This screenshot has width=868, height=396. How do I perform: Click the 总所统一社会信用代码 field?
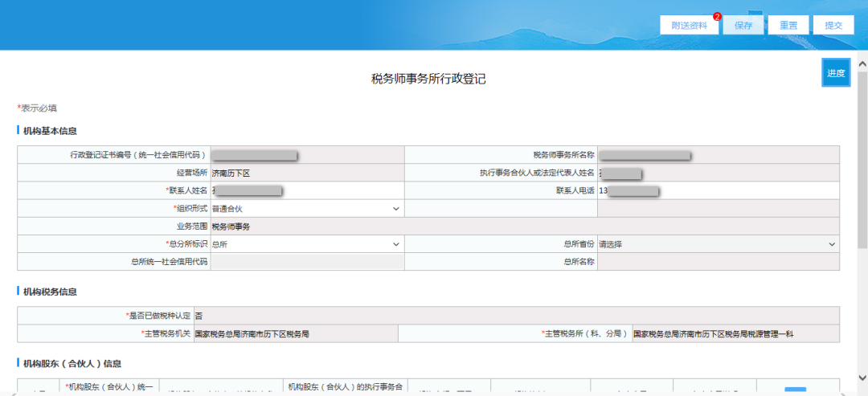tap(307, 262)
